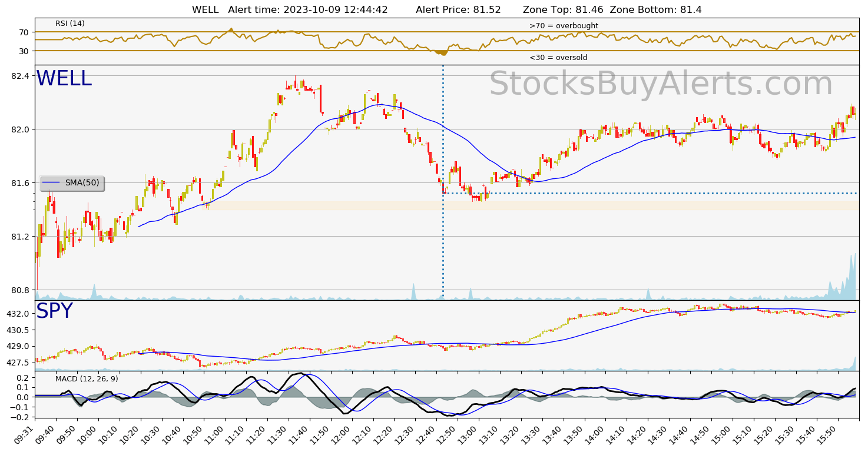Viewport: 868px width, 452px height.
Task: Click the 14:00 time axis label
Action: point(595,435)
